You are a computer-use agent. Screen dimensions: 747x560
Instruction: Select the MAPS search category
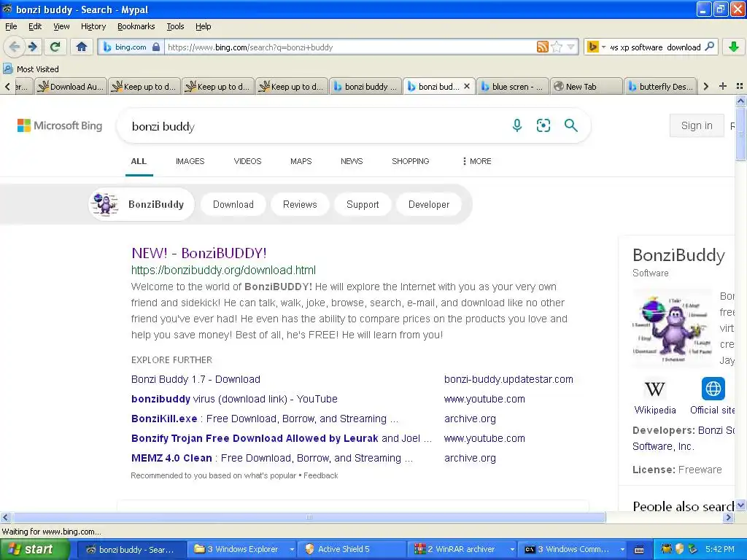(x=301, y=161)
